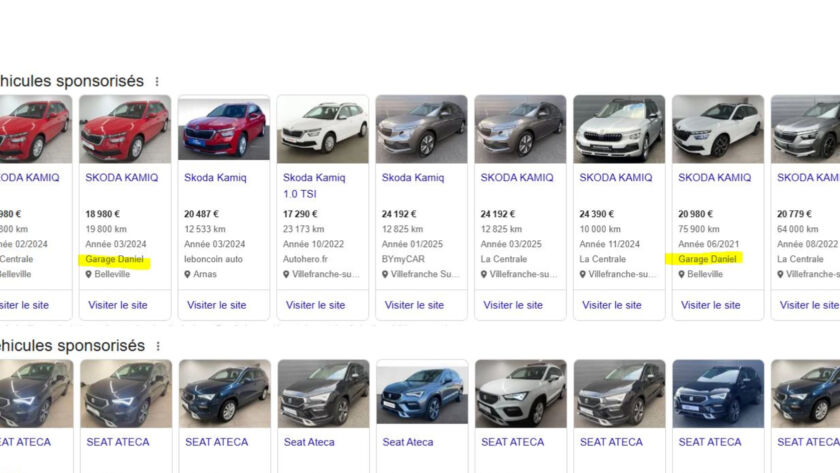This screenshot has width=840, height=473.
Task: Click Visiter le site on the 18 980 € card
Action: (118, 305)
